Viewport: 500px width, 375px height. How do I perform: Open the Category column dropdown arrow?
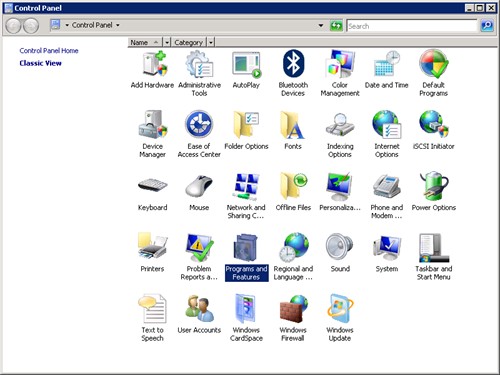[211, 42]
